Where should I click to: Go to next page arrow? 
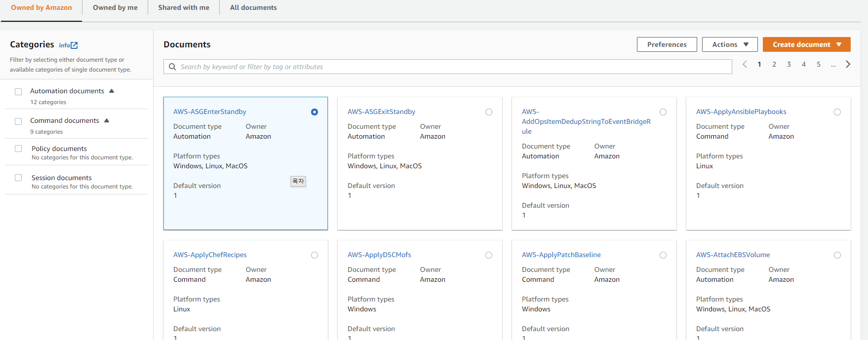click(848, 64)
